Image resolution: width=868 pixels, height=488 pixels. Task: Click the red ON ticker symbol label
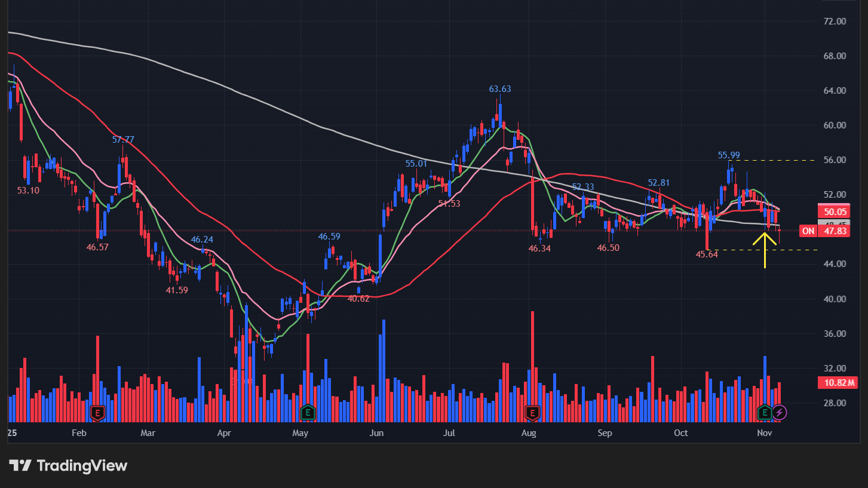808,231
